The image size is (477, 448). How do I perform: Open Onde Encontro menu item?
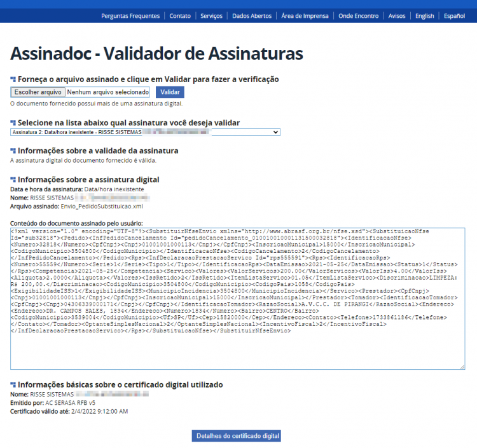358,16
